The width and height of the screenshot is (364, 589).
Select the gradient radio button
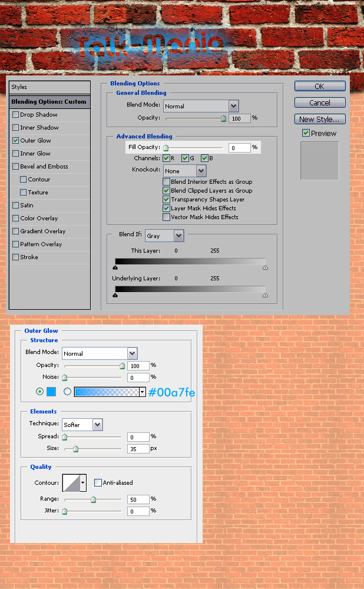67,392
